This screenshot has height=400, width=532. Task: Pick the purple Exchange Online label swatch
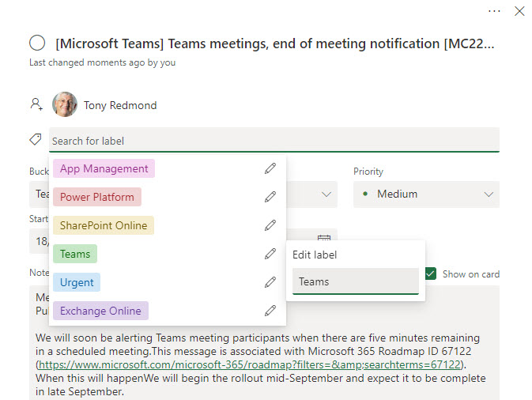tap(100, 311)
